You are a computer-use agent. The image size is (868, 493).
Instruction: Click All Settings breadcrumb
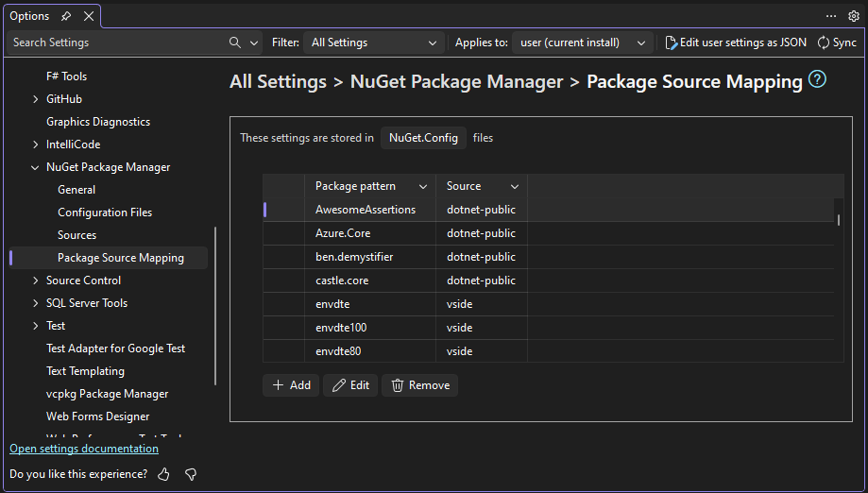tap(278, 82)
